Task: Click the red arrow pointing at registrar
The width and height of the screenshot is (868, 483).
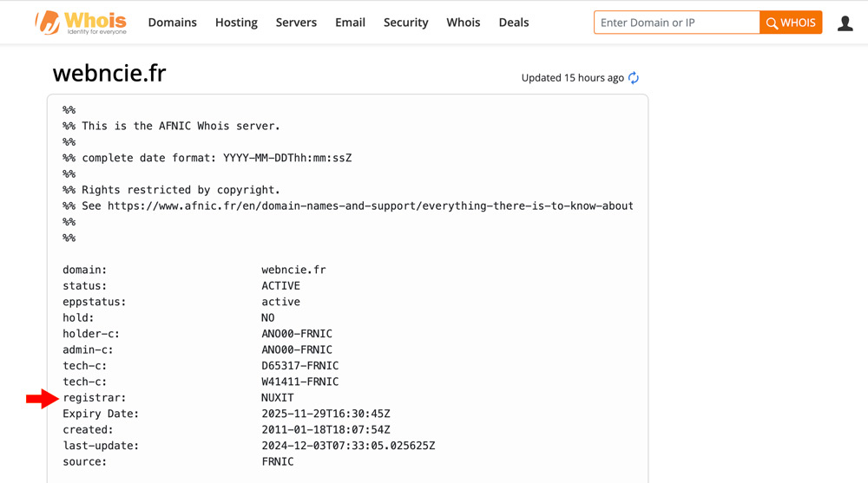Action: point(40,398)
